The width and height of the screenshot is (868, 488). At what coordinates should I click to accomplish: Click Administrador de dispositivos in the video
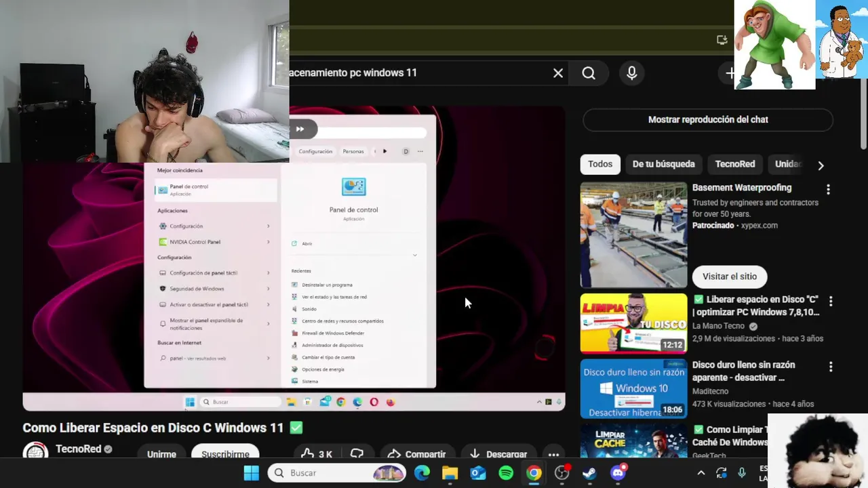[x=332, y=346]
